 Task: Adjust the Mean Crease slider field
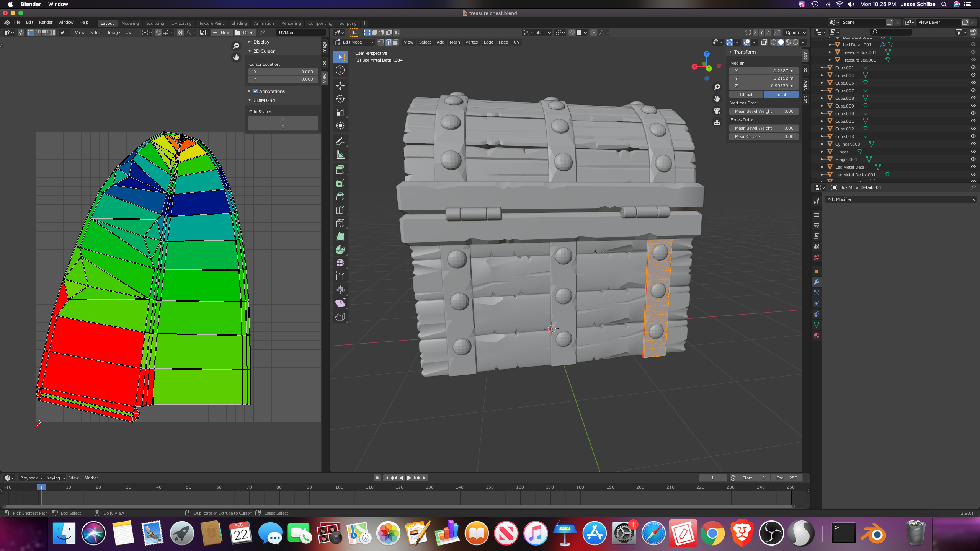coord(763,137)
